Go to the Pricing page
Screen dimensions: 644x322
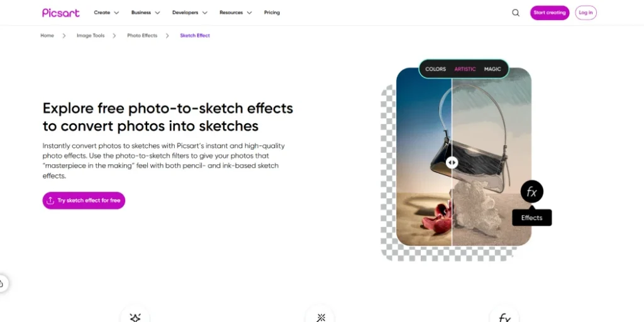[272, 13]
